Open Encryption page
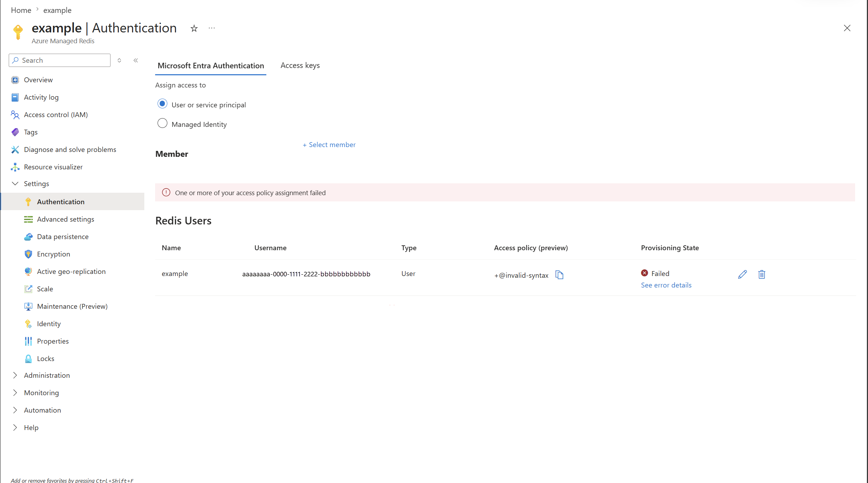 [54, 254]
